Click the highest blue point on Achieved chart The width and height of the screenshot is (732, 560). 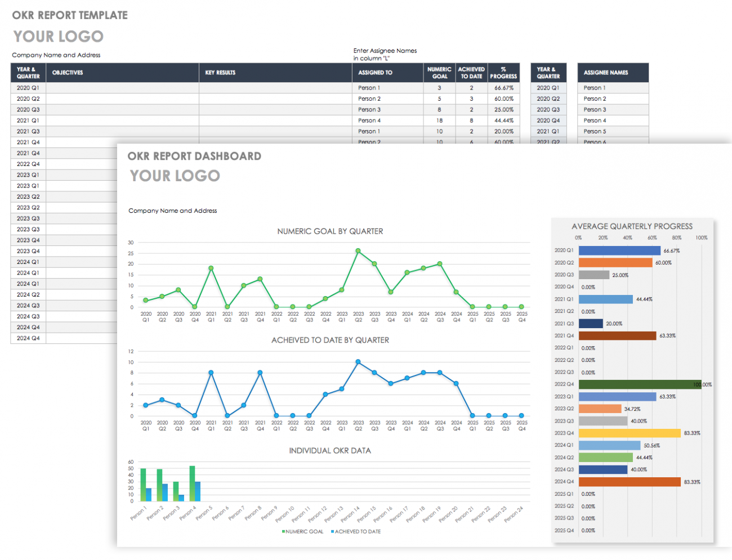(x=358, y=362)
